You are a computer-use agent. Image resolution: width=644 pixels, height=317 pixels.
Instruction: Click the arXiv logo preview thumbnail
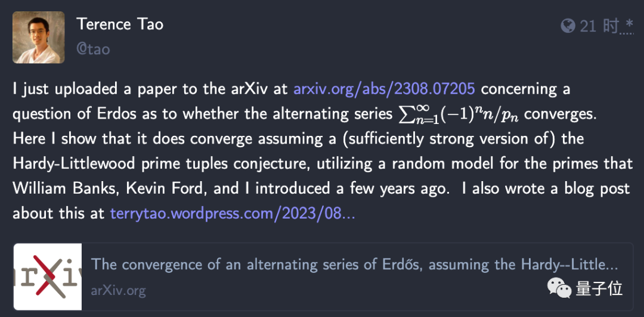(48, 276)
